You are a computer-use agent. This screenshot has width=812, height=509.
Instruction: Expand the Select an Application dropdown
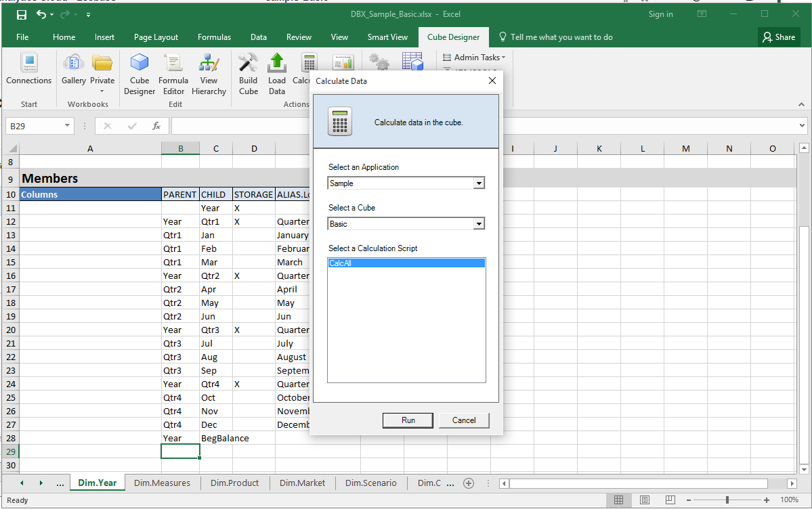click(479, 183)
